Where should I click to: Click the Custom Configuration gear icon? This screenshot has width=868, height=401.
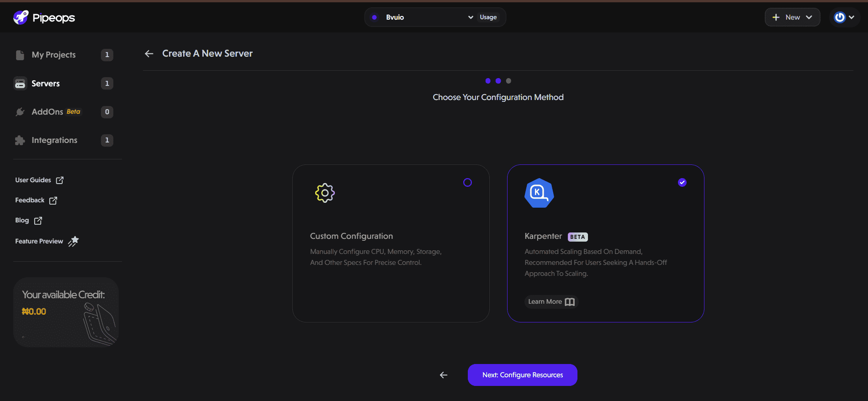pos(325,193)
